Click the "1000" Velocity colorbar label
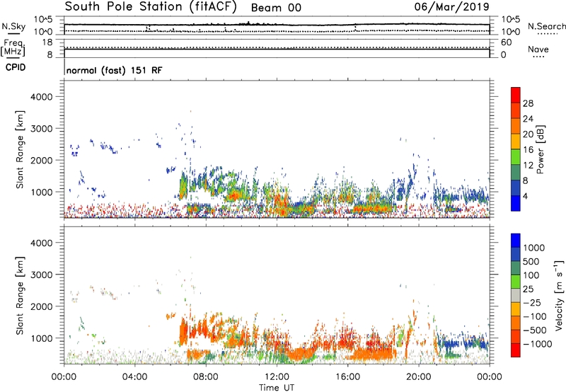 click(x=534, y=248)
